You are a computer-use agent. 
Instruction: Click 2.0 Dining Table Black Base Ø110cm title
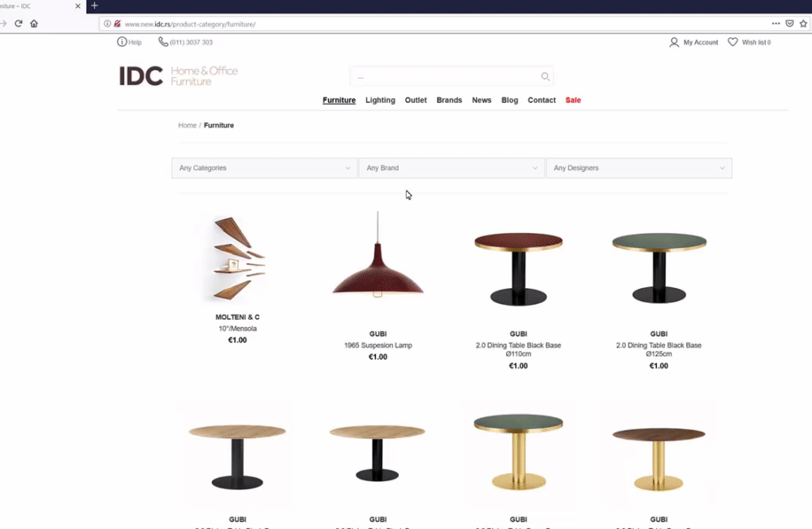[518, 350]
